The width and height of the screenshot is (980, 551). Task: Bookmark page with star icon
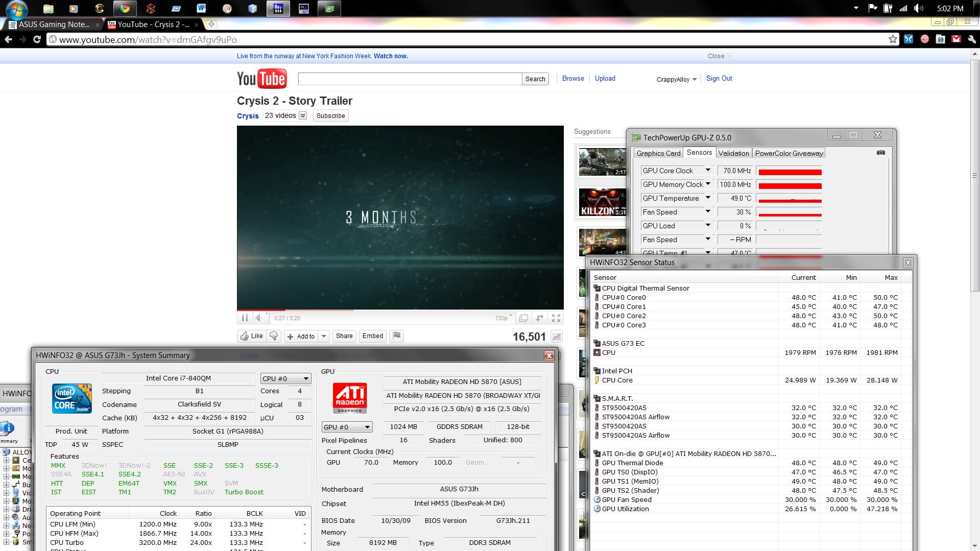[x=893, y=39]
